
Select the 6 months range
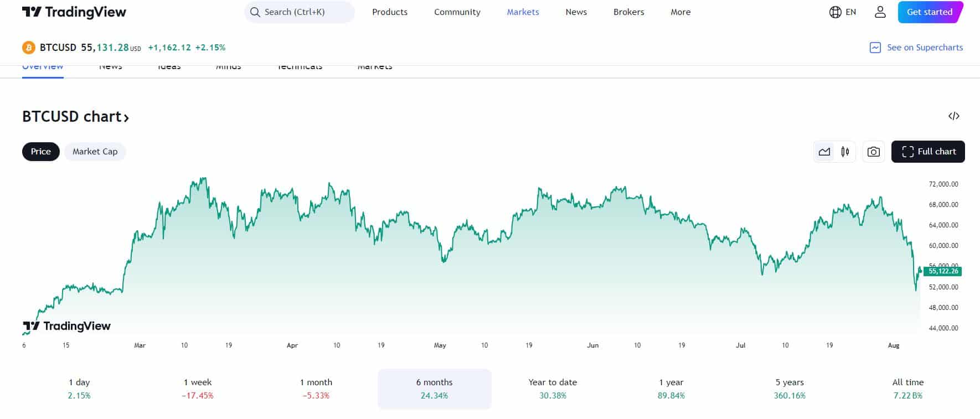(x=435, y=389)
